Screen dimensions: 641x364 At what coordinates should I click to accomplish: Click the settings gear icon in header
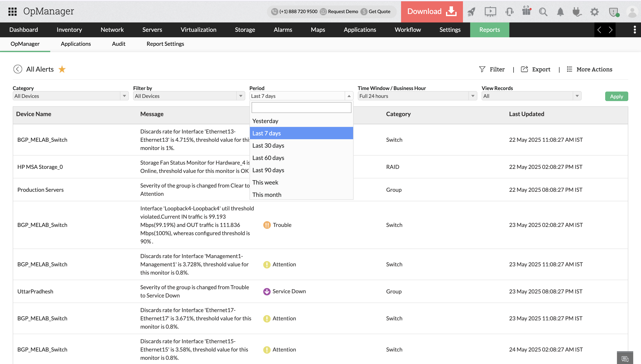point(594,11)
